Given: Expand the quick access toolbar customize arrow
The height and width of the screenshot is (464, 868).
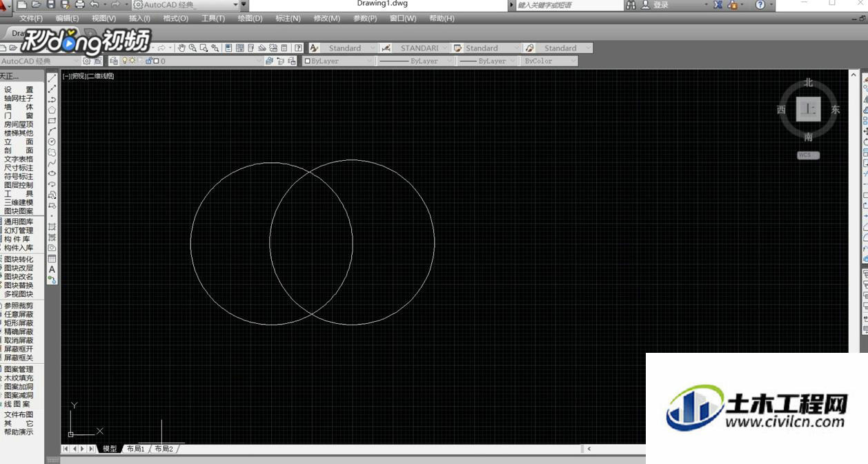Looking at the screenshot, I should coord(244,5).
